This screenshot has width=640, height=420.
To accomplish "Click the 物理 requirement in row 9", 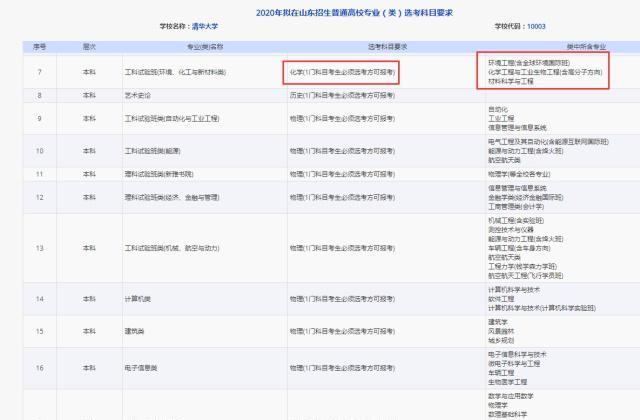I will (342, 119).
